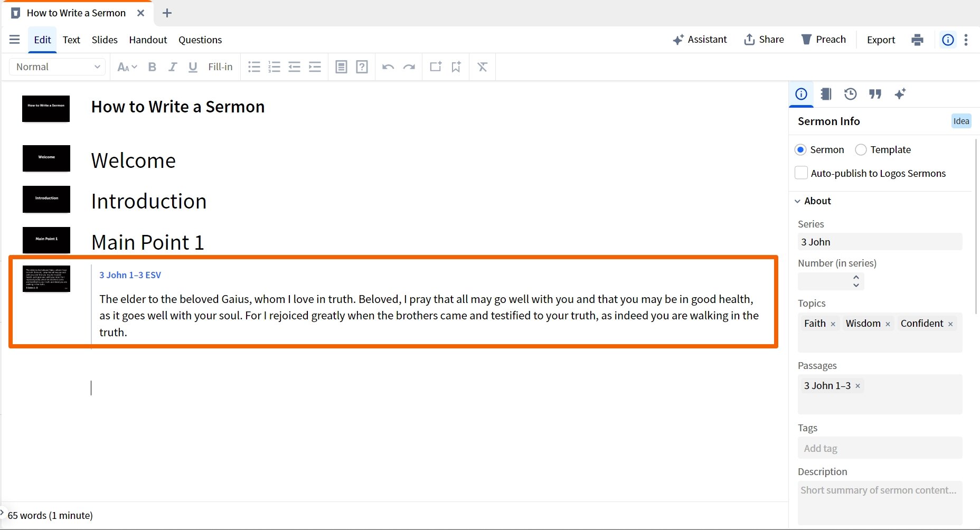The height and width of the screenshot is (530, 980).
Task: Open the Normal paragraph style dropdown
Action: coord(56,67)
